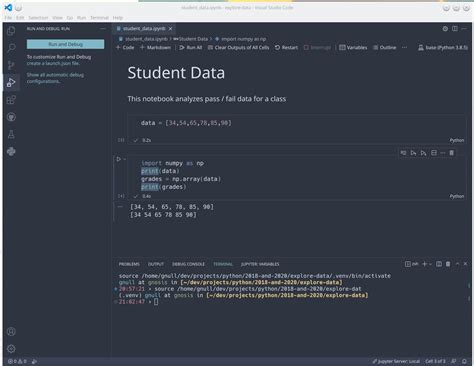
Task: Click the Student Data breadcrumb item
Action: click(191, 39)
